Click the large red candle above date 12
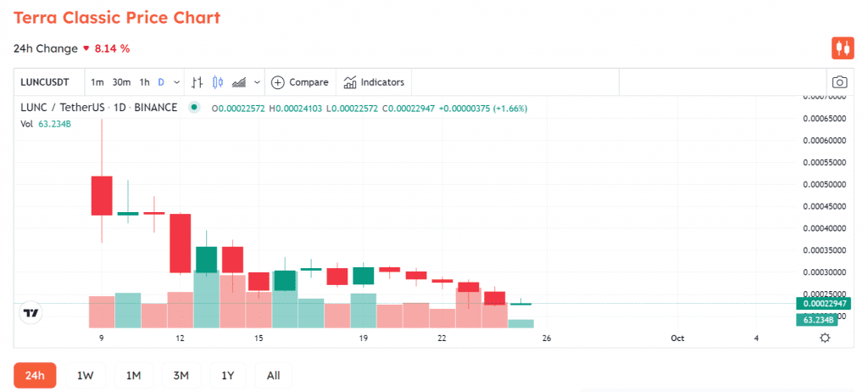The image size is (868, 392). point(180,244)
